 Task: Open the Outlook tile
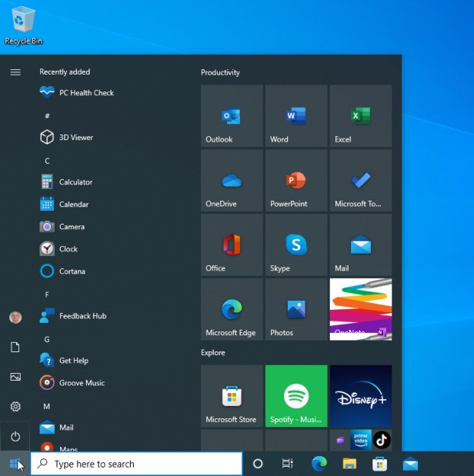point(231,116)
